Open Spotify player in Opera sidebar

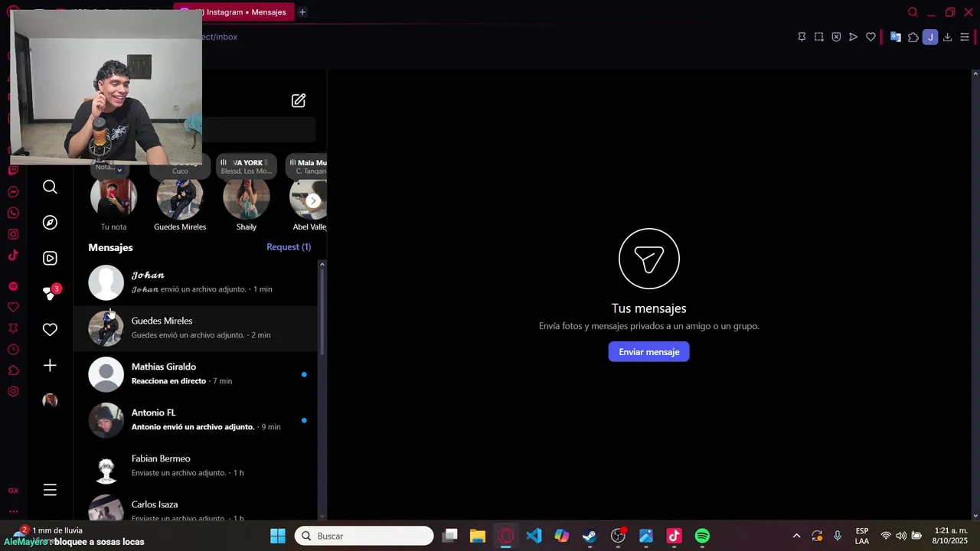tap(13, 286)
